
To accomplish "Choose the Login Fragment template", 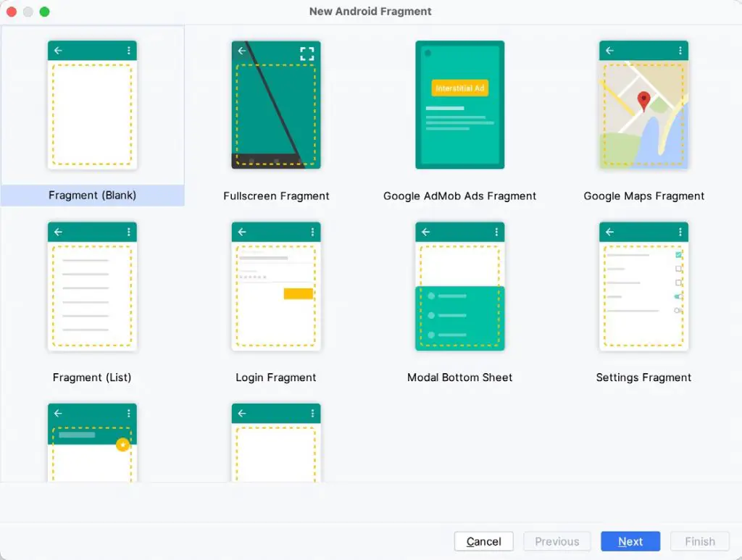I will [276, 287].
